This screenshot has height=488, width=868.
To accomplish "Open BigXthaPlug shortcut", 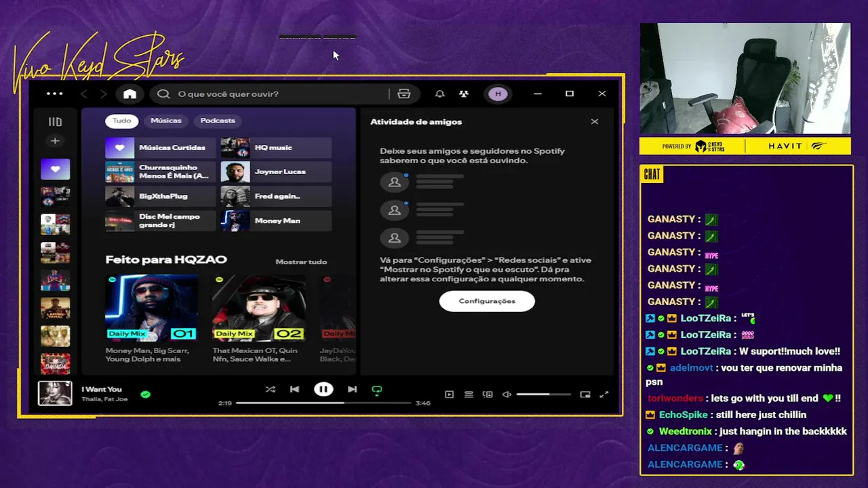I will tap(160, 196).
